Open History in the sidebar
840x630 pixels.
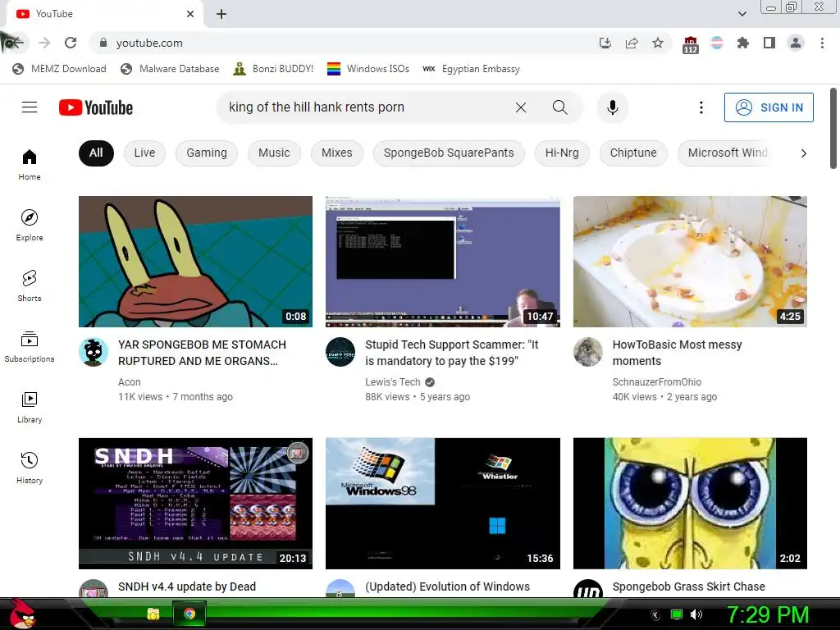coord(30,468)
